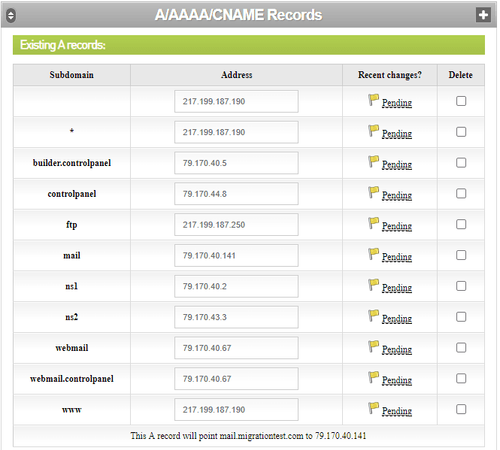Tick the ns2 delete checkbox
The width and height of the screenshot is (500, 450).
tap(461, 317)
